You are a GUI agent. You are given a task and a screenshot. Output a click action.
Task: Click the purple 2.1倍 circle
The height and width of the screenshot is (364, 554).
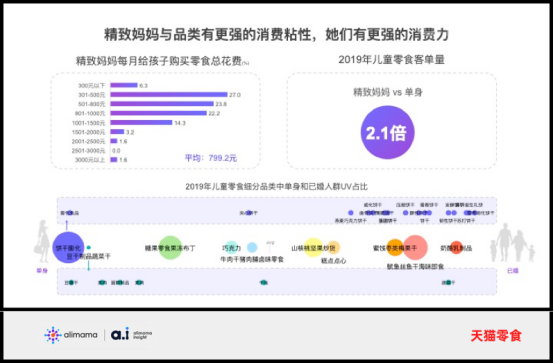point(387,132)
